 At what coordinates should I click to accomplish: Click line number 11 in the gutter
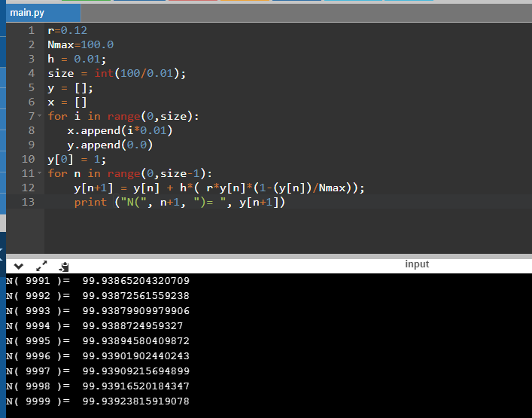[28, 173]
